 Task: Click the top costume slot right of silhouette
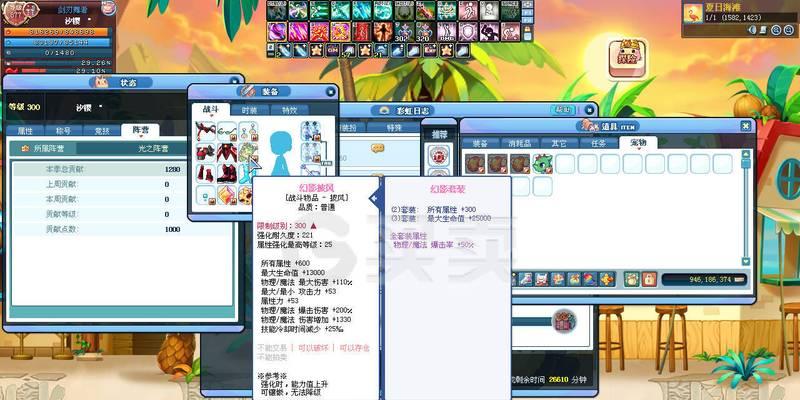[x=310, y=131]
